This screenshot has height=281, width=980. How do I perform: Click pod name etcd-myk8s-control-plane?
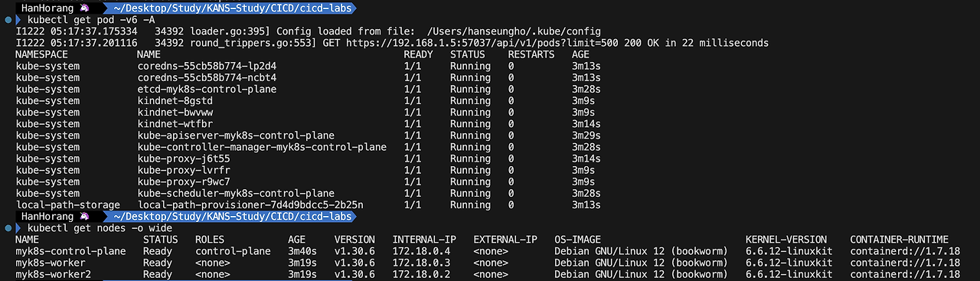click(207, 89)
